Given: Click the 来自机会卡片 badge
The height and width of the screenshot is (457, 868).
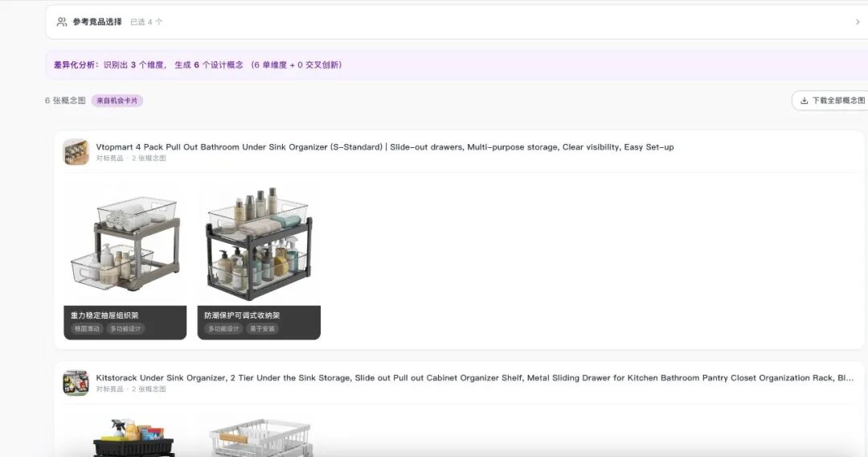Looking at the screenshot, I should point(117,101).
